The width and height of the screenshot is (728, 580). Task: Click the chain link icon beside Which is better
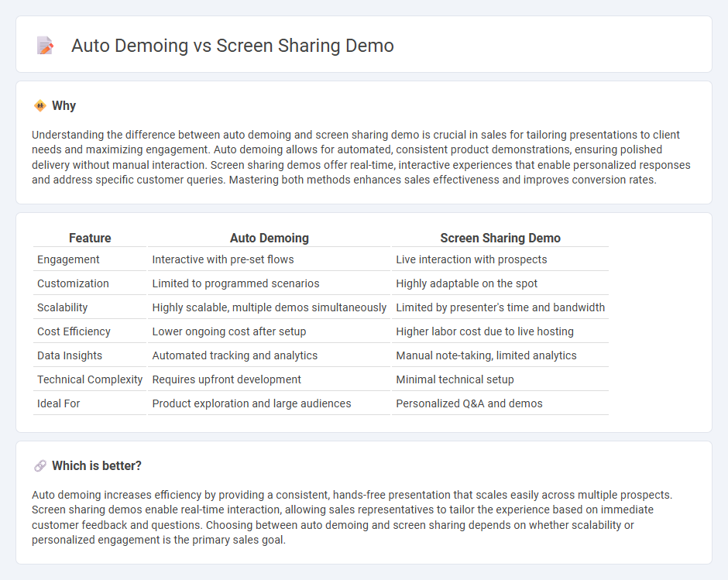40,465
